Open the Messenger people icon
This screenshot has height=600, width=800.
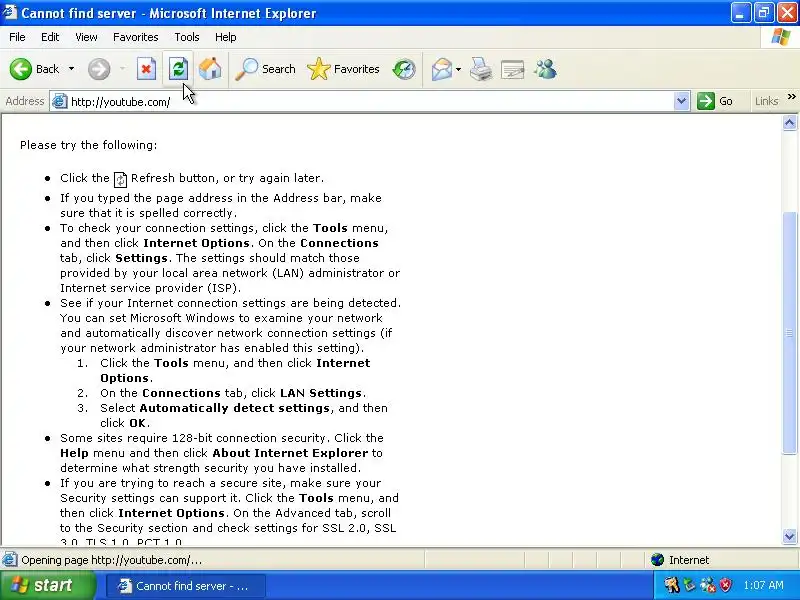[545, 69]
